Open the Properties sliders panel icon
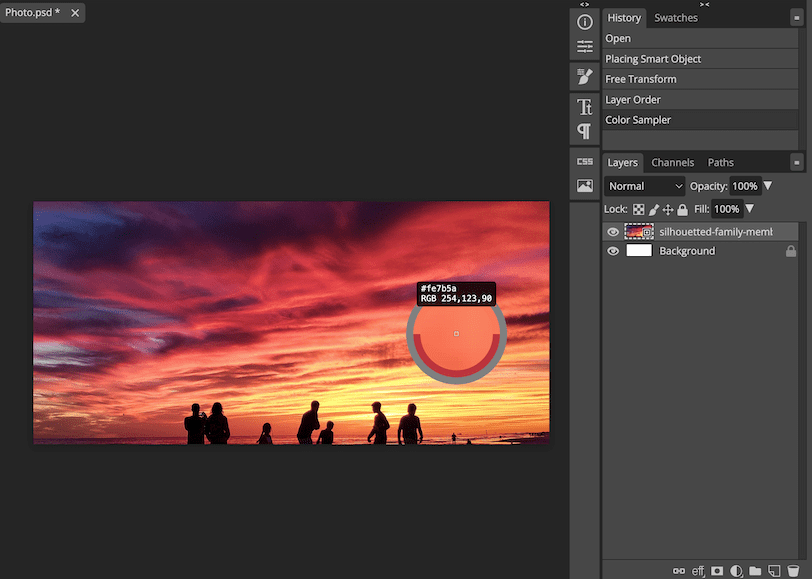 [585, 47]
